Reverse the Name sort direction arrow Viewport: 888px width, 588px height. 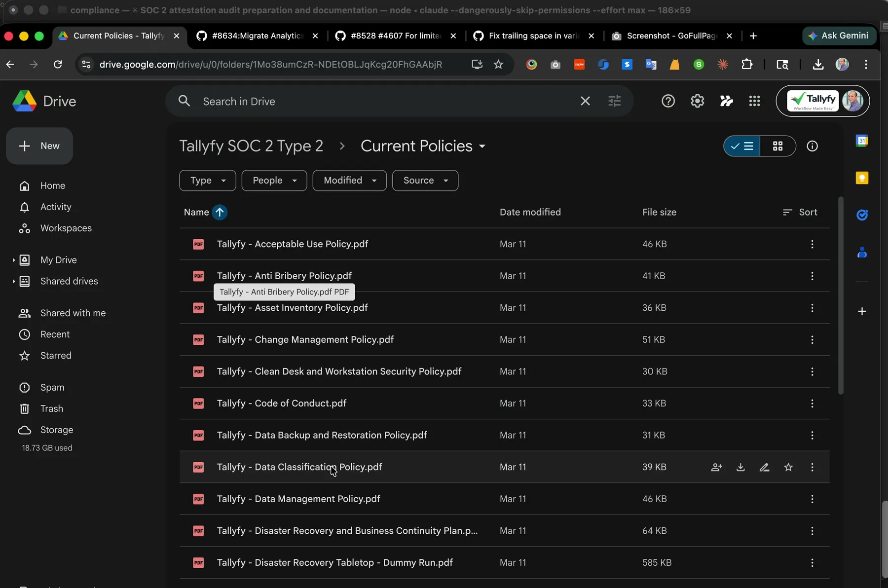220,212
